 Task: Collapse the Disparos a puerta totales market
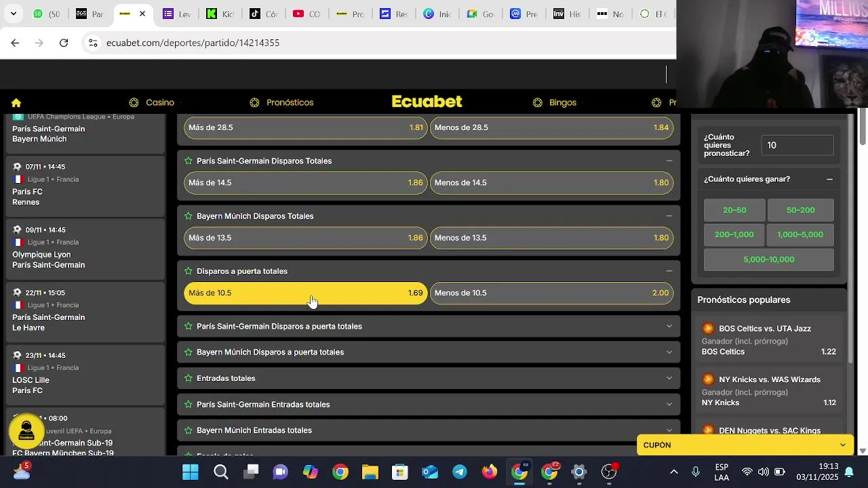(x=669, y=271)
